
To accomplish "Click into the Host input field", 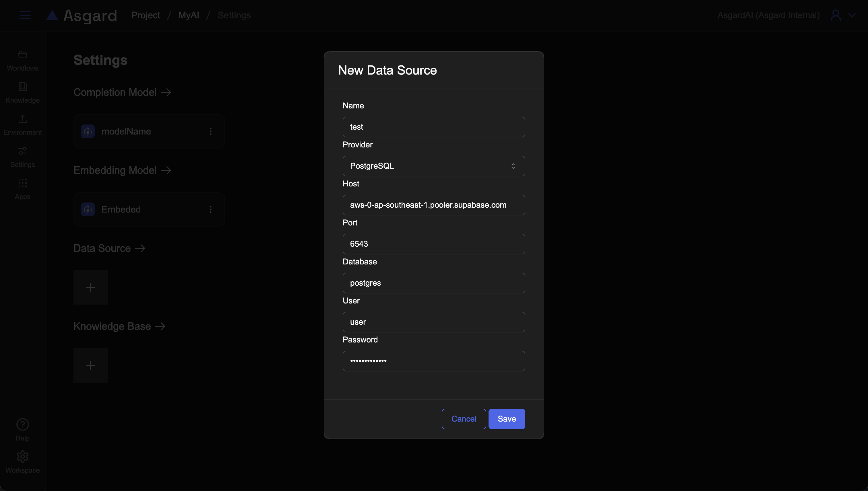I will click(434, 205).
